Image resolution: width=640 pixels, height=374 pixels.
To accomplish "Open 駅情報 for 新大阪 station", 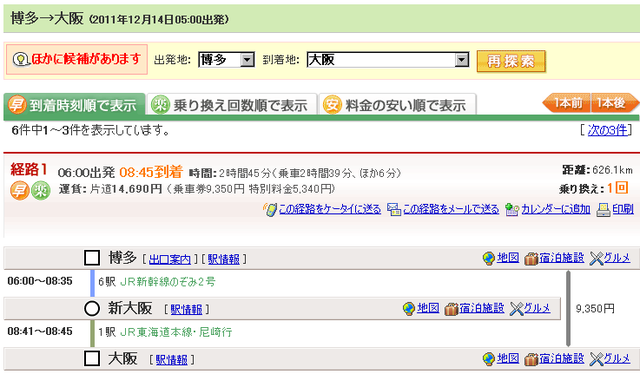I will pos(186,309).
